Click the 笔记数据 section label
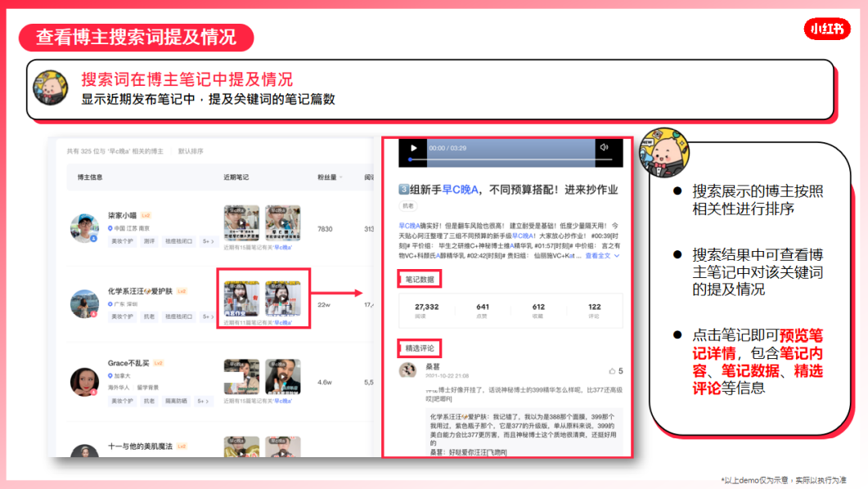Image resolution: width=868 pixels, height=489 pixels. pos(420,280)
